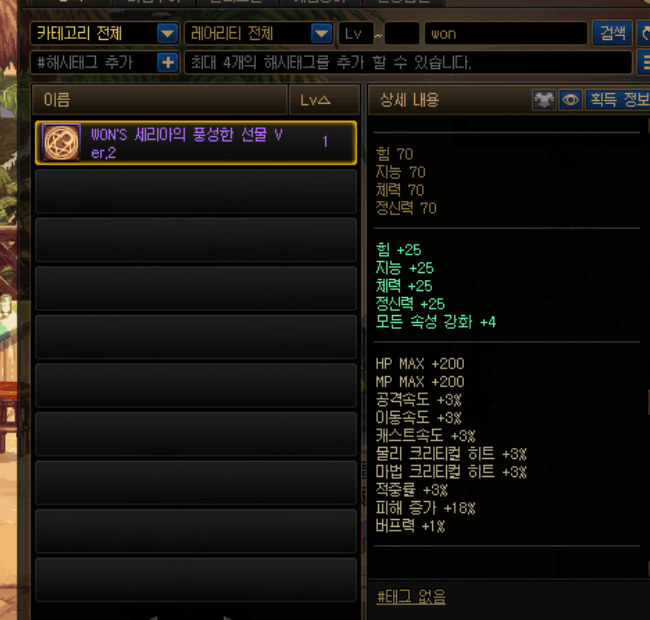This screenshot has height=620, width=650.
Task: Click the #해시태그 추가 input box
Action: (95, 63)
